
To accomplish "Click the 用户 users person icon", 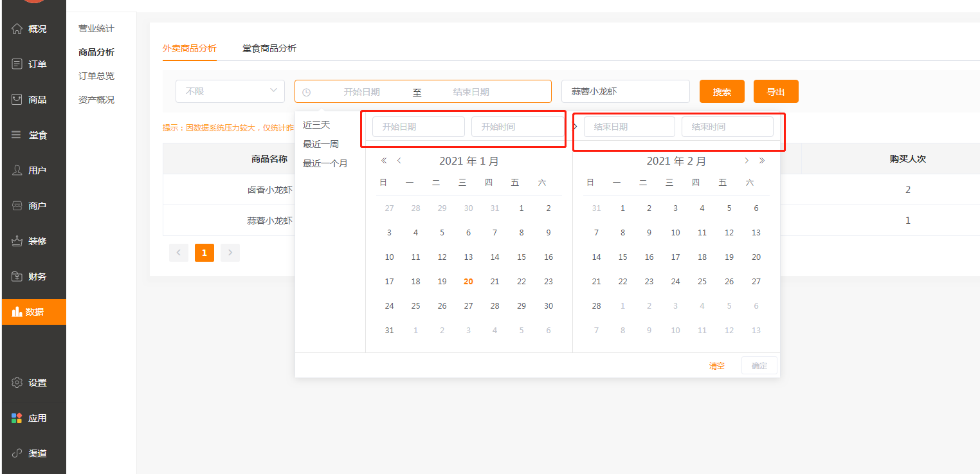I will pos(17,170).
